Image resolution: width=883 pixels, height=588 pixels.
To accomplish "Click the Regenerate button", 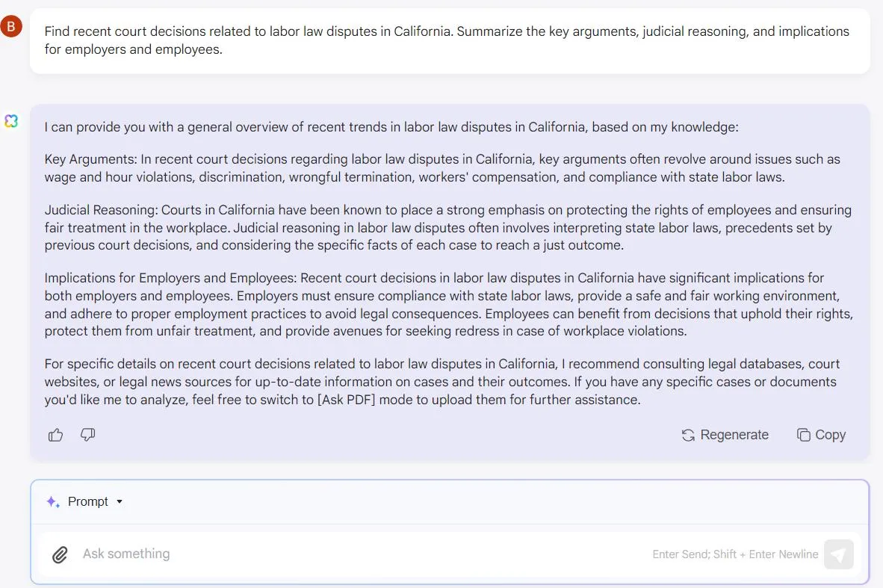I will (725, 435).
